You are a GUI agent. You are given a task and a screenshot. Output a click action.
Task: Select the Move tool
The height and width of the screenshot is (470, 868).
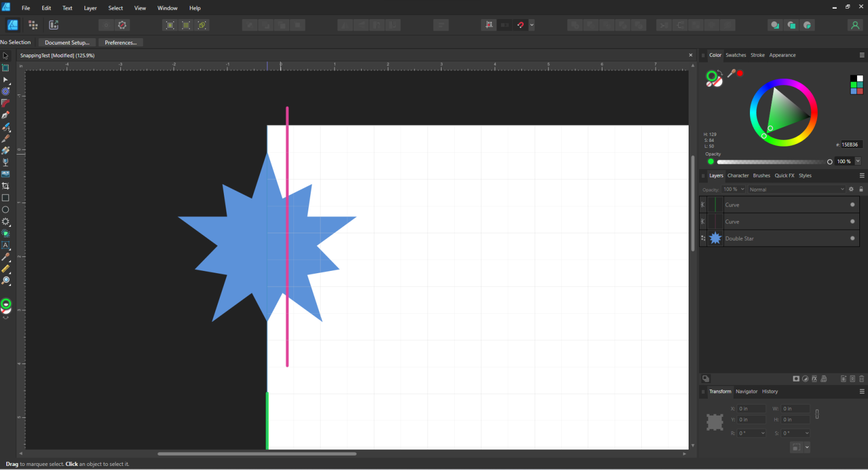pyautogui.click(x=6, y=56)
